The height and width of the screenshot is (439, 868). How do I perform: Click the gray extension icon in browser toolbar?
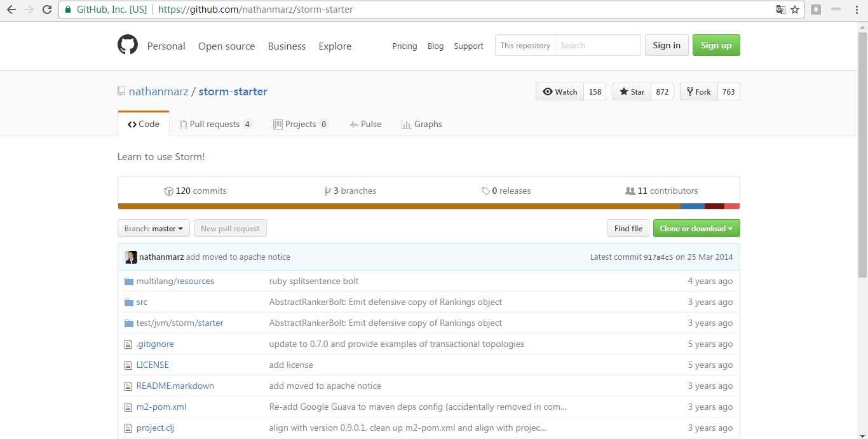click(x=815, y=10)
